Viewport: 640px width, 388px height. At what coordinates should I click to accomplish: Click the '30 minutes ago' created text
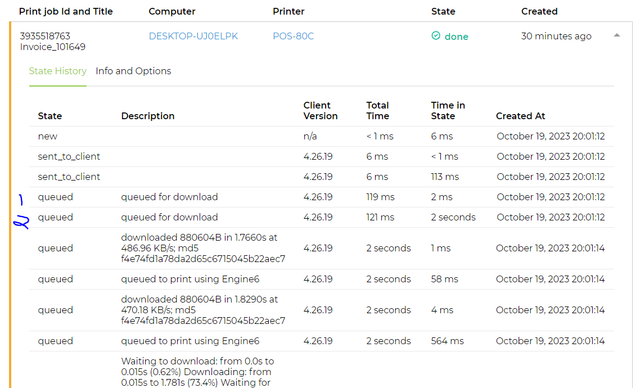point(556,36)
